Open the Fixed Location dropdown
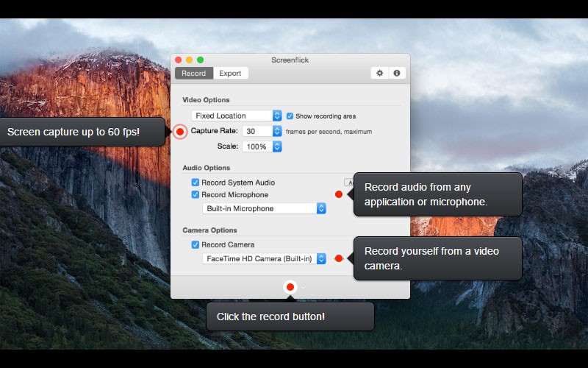 236,116
